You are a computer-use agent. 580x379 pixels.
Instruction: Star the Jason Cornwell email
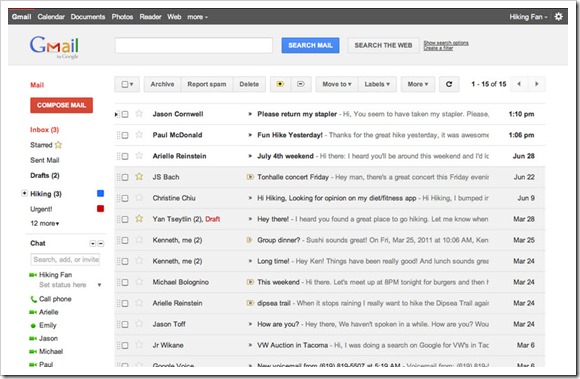139,114
